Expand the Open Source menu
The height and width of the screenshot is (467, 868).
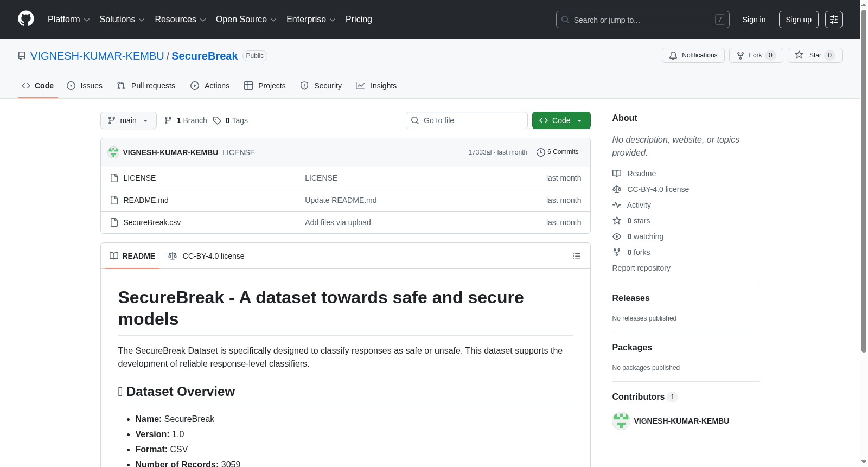pos(246,20)
